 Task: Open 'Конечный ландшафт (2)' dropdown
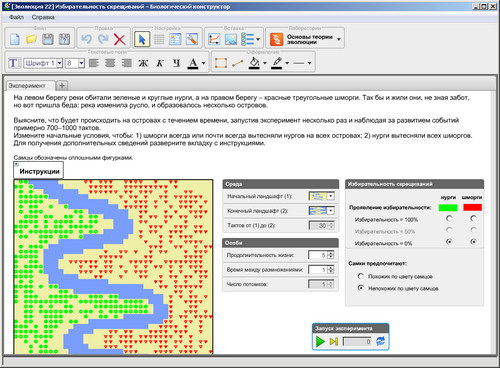322,211
